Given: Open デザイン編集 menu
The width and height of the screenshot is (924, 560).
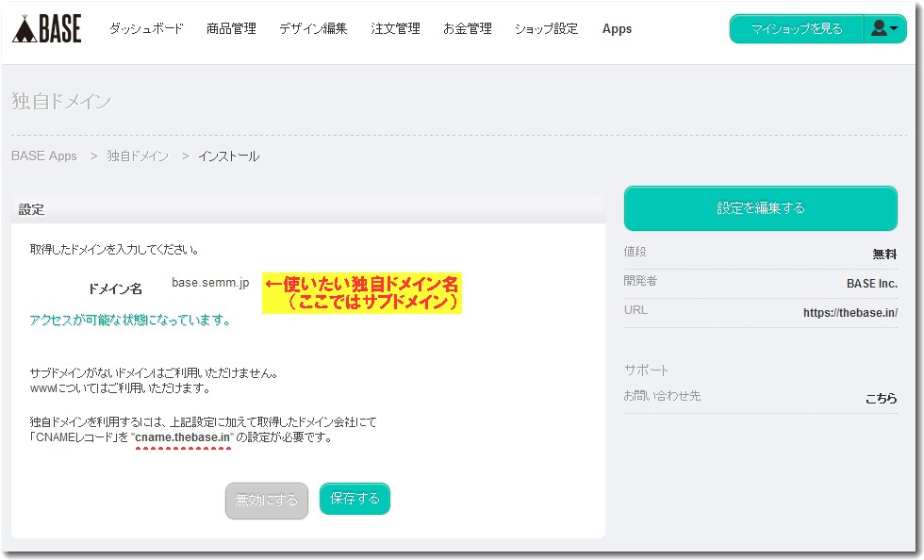Looking at the screenshot, I should (x=313, y=28).
